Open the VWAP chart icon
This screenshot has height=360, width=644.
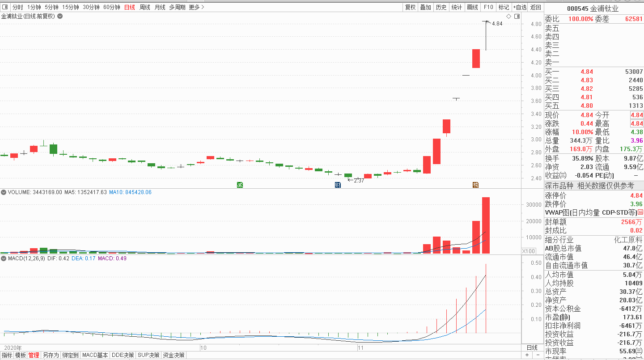640,212
